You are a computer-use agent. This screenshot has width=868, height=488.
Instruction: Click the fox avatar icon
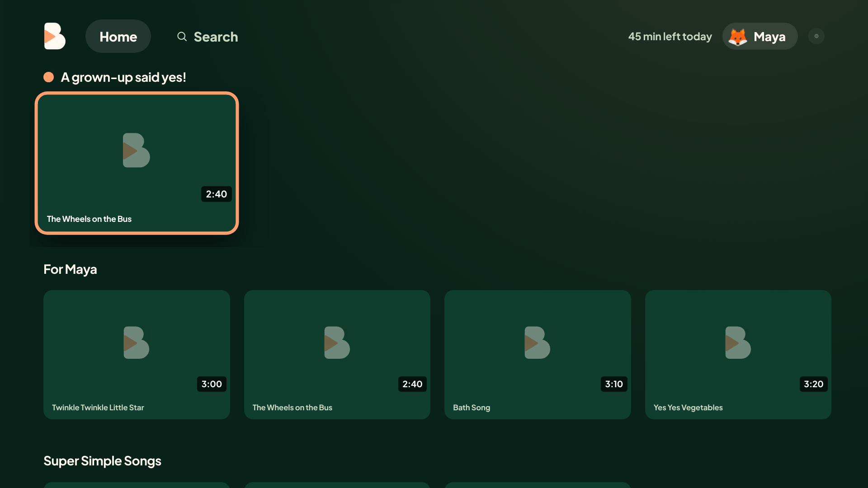pos(738,37)
